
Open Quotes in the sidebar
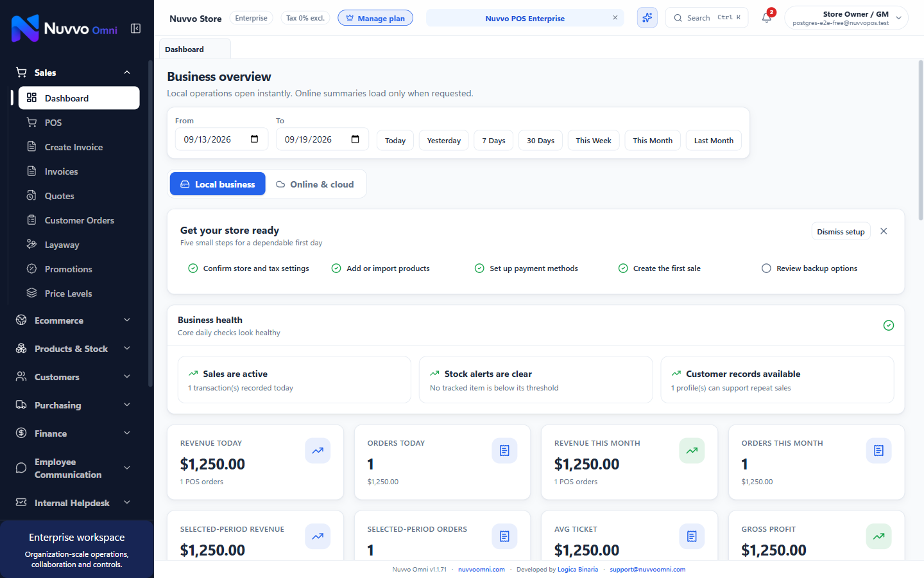point(79,196)
